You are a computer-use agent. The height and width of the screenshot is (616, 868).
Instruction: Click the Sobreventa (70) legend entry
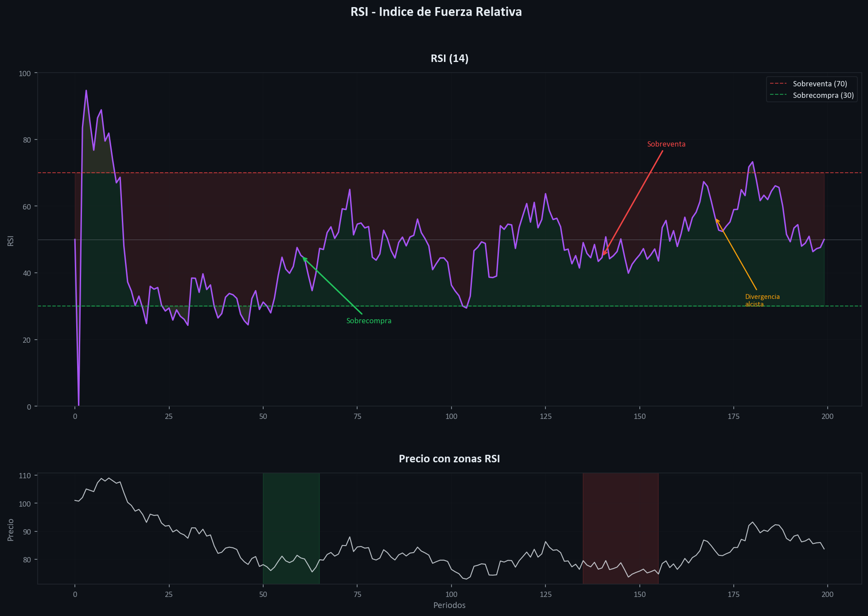(820, 84)
